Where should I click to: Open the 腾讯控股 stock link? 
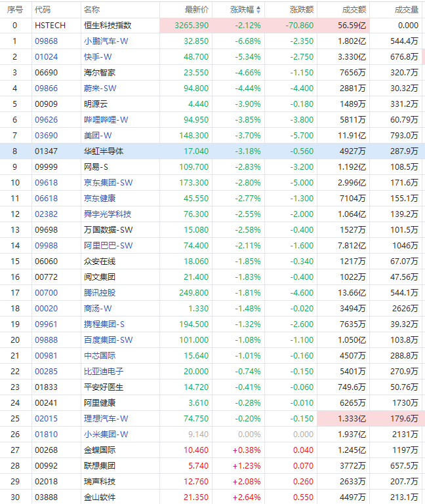[100, 293]
